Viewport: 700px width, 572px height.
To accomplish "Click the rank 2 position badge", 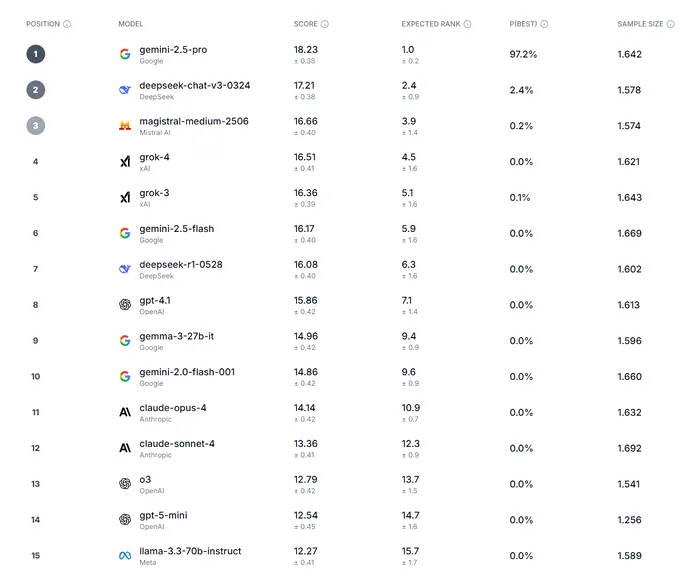I will 36,90.
